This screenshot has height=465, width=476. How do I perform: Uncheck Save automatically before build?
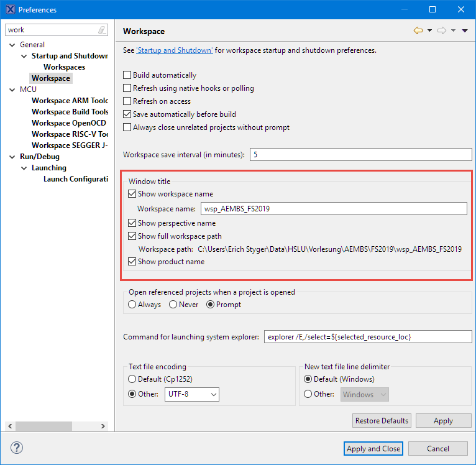tap(127, 114)
